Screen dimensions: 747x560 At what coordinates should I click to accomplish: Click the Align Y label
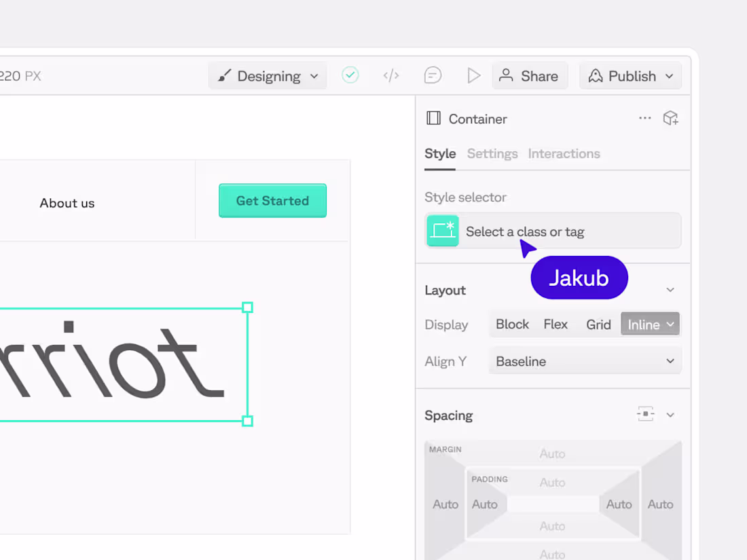point(445,361)
